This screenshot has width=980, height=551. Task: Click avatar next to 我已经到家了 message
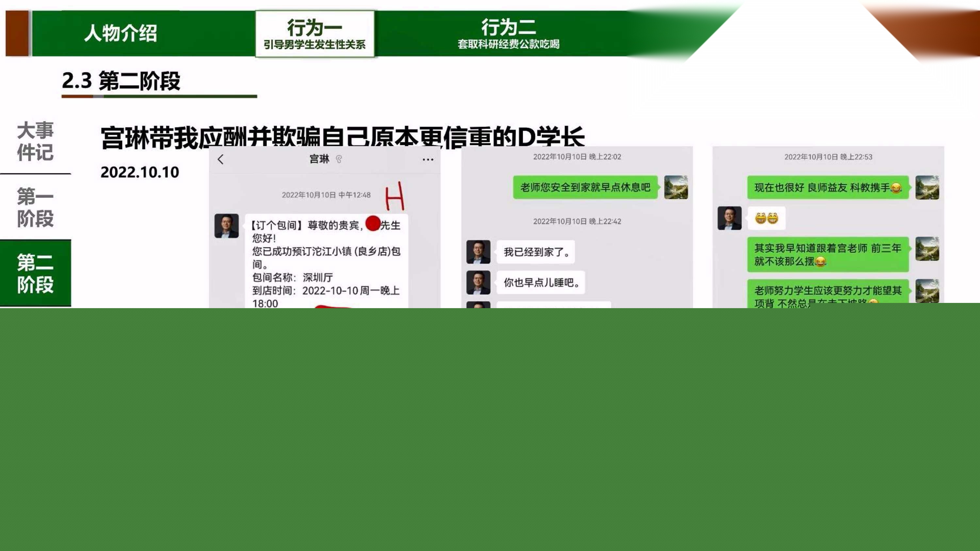(478, 252)
